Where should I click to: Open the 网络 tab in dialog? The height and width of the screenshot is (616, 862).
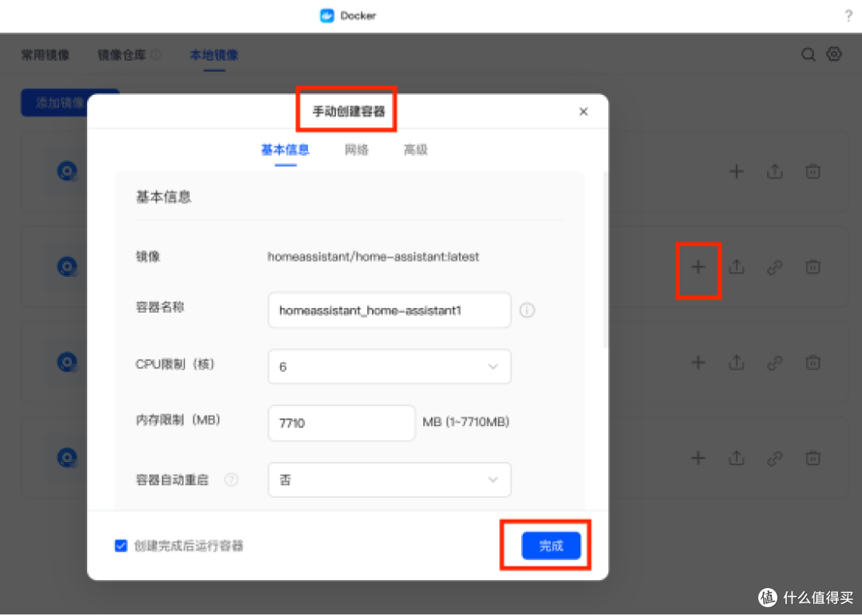click(x=356, y=150)
